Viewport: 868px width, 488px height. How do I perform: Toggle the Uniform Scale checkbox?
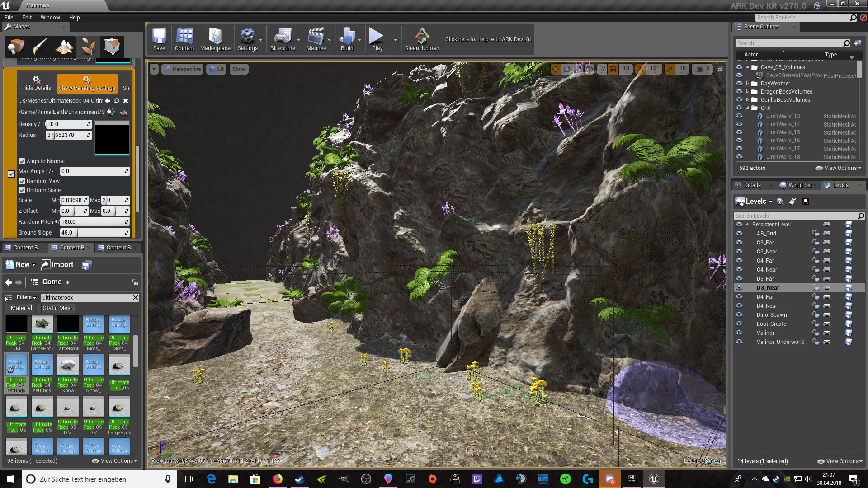tap(22, 190)
